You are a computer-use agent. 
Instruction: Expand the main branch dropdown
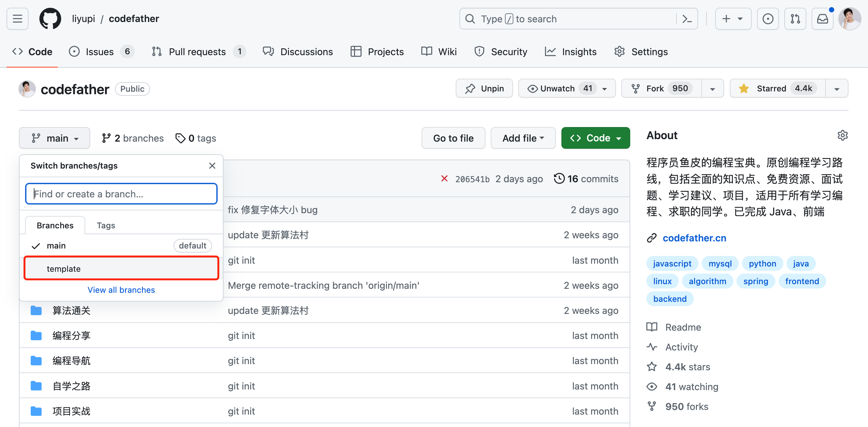pyautogui.click(x=55, y=138)
